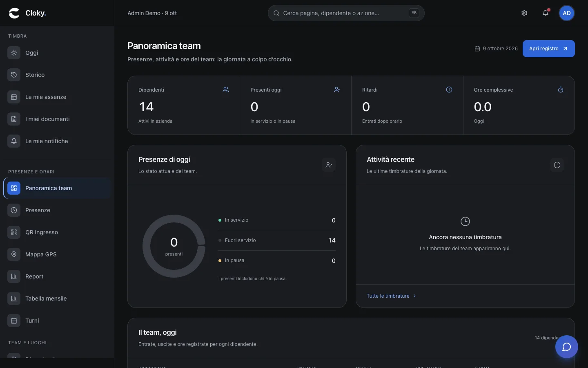Viewport: 588px width, 368px height.
Task: Click the Storico history icon
Action: [14, 75]
